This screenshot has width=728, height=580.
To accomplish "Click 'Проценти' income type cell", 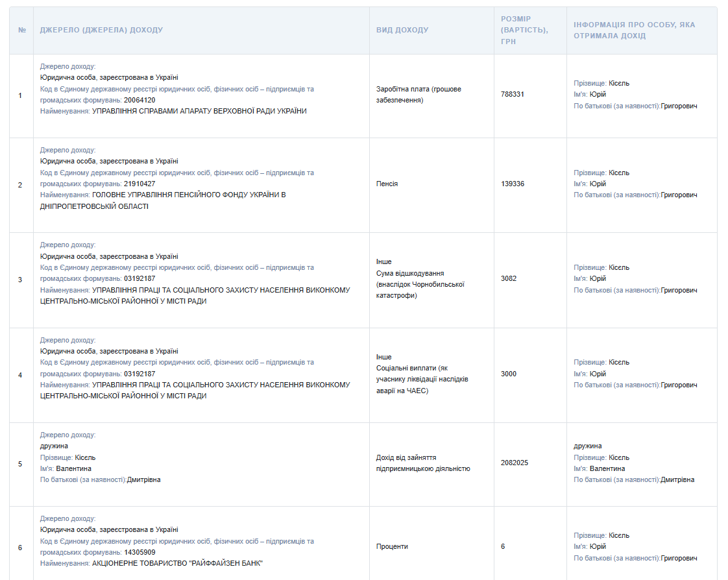I will click(x=392, y=547).
